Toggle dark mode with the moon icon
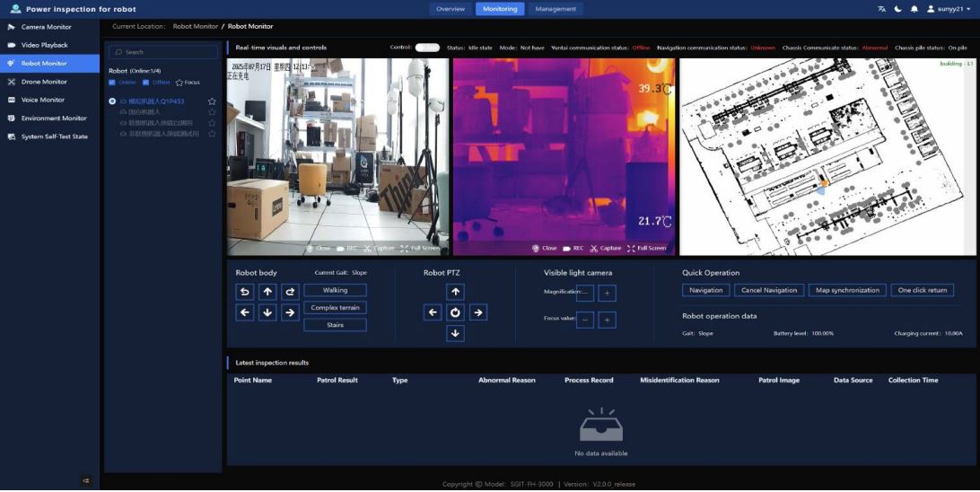The image size is (980, 492). click(x=897, y=9)
